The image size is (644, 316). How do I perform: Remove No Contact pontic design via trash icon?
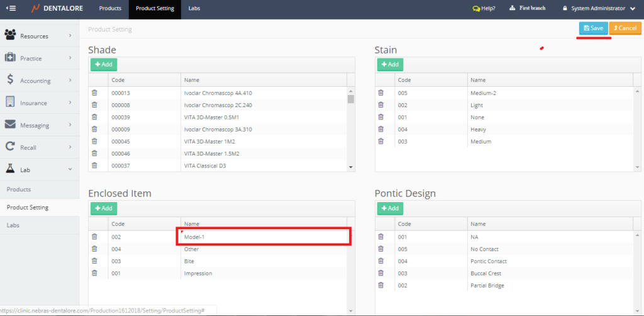(x=380, y=249)
